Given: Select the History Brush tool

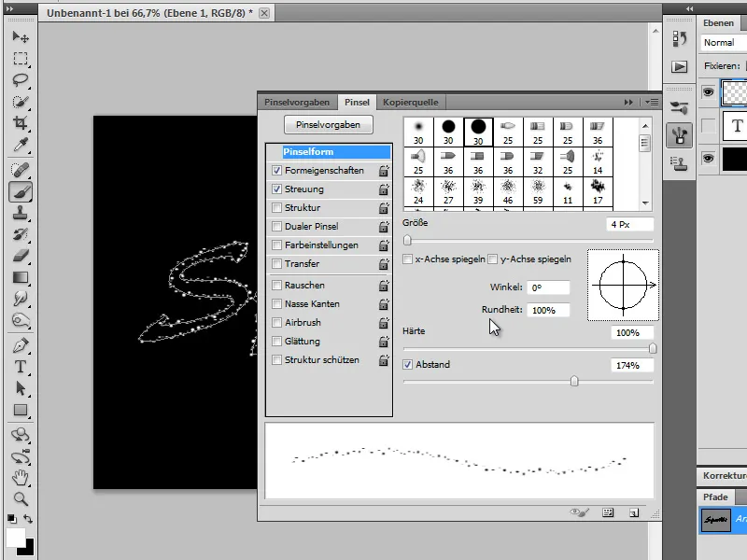Looking at the screenshot, I should [x=20, y=234].
